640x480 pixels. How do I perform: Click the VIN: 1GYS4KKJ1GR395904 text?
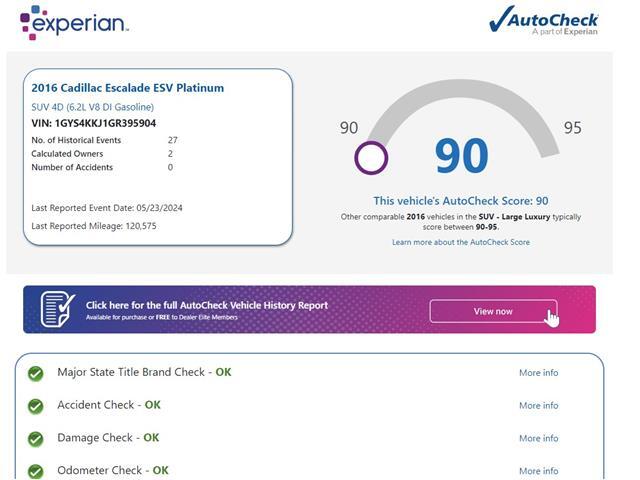[x=93, y=123]
